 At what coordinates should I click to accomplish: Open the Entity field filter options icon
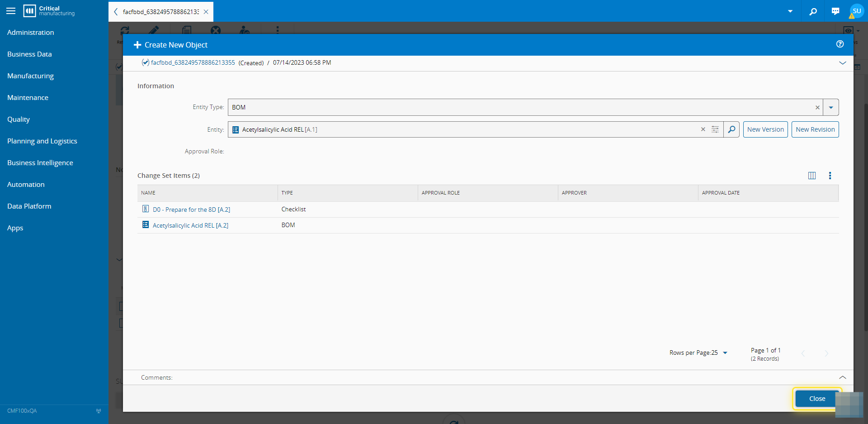click(715, 129)
